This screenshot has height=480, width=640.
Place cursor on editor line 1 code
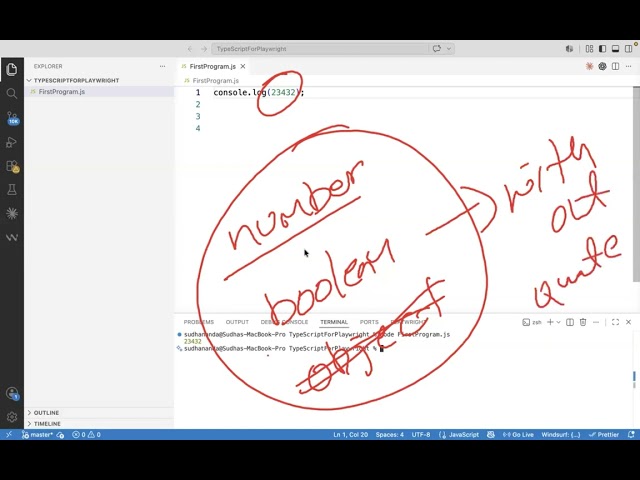[x=259, y=93]
